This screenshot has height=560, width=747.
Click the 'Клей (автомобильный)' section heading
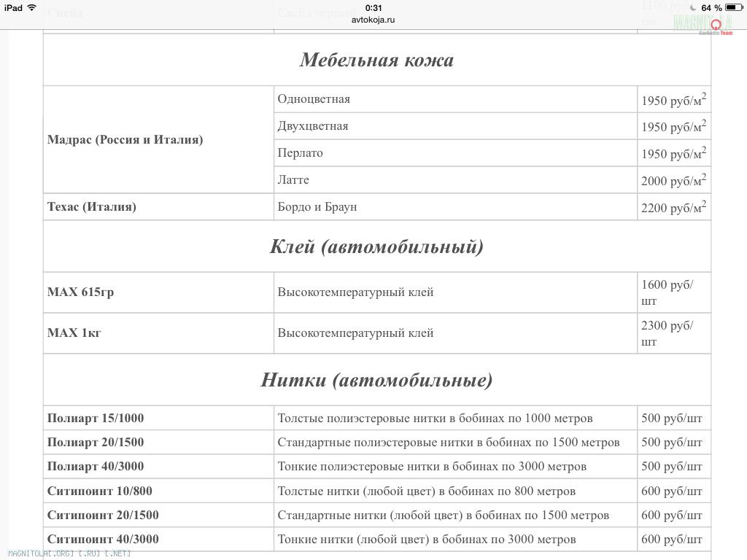[x=377, y=246]
